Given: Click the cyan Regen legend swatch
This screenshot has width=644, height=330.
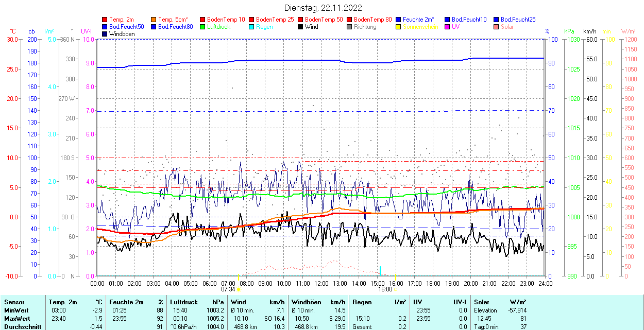Looking at the screenshot, I should tap(251, 27).
